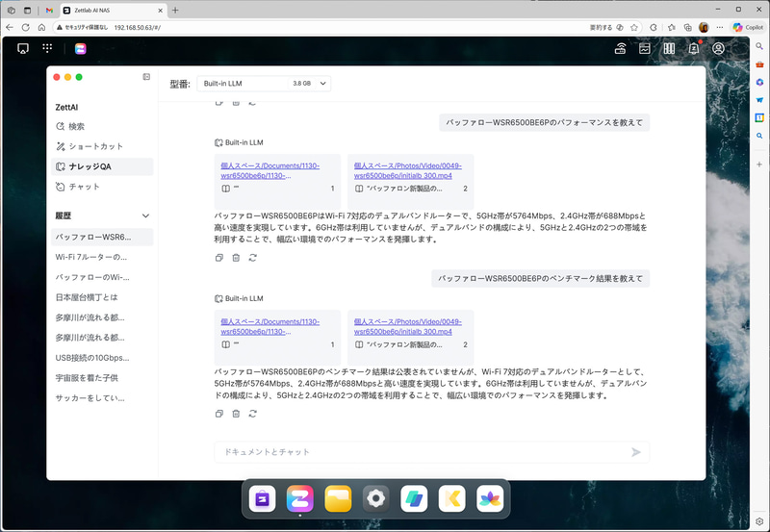The height and width of the screenshot is (532, 770).
Task: Open the Built-in LLM model dropdown
Action: (x=264, y=84)
